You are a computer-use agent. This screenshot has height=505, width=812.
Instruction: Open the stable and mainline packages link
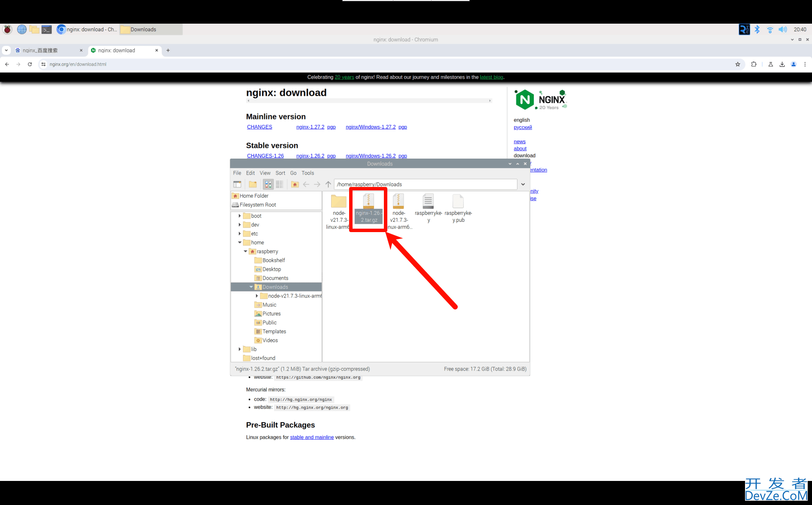point(312,437)
